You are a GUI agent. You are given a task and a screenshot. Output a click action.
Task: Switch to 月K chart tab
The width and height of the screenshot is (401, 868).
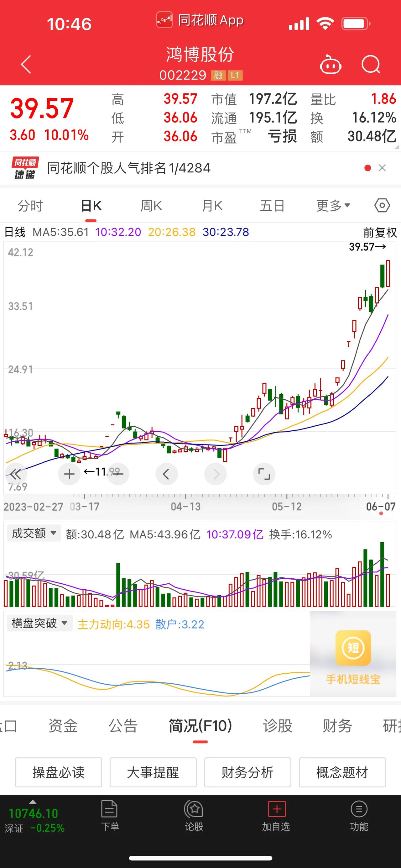[212, 206]
